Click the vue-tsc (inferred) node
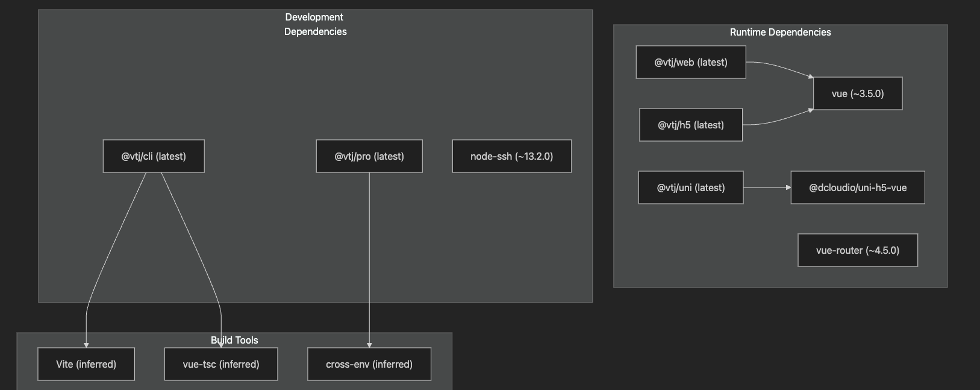This screenshot has width=980, height=390. tap(221, 364)
